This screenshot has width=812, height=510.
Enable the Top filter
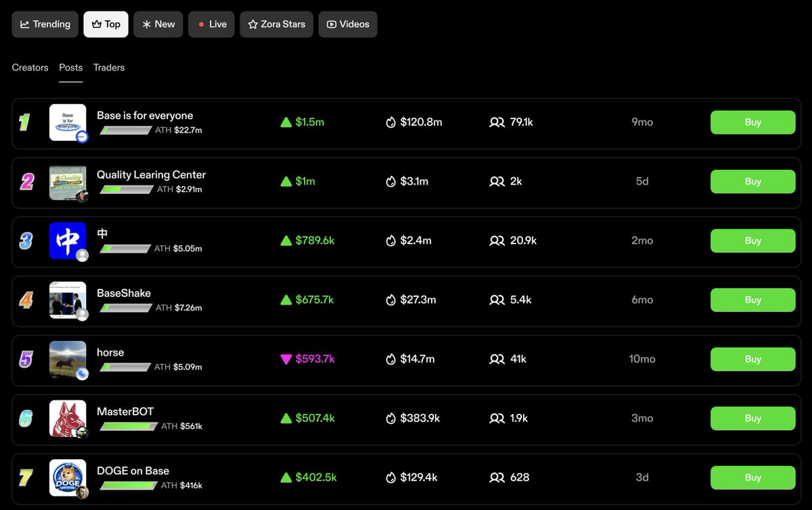[x=106, y=24]
